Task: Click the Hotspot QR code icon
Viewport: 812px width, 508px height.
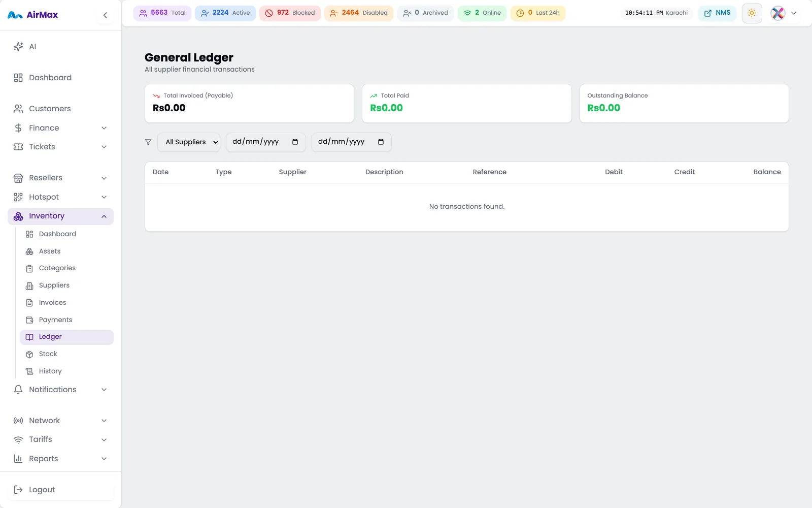Action: 18,197
